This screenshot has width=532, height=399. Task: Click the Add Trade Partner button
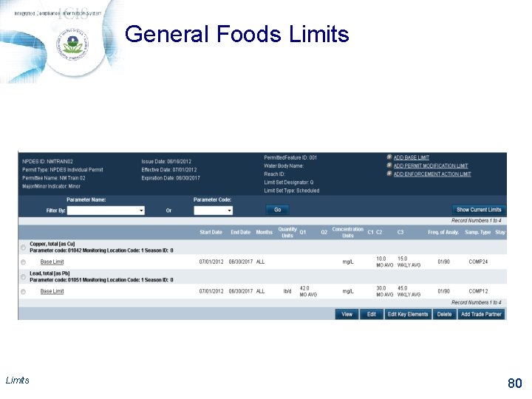[x=481, y=314]
